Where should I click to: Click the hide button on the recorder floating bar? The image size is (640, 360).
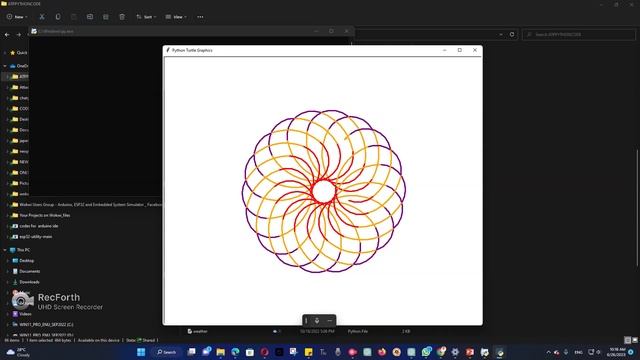329,320
